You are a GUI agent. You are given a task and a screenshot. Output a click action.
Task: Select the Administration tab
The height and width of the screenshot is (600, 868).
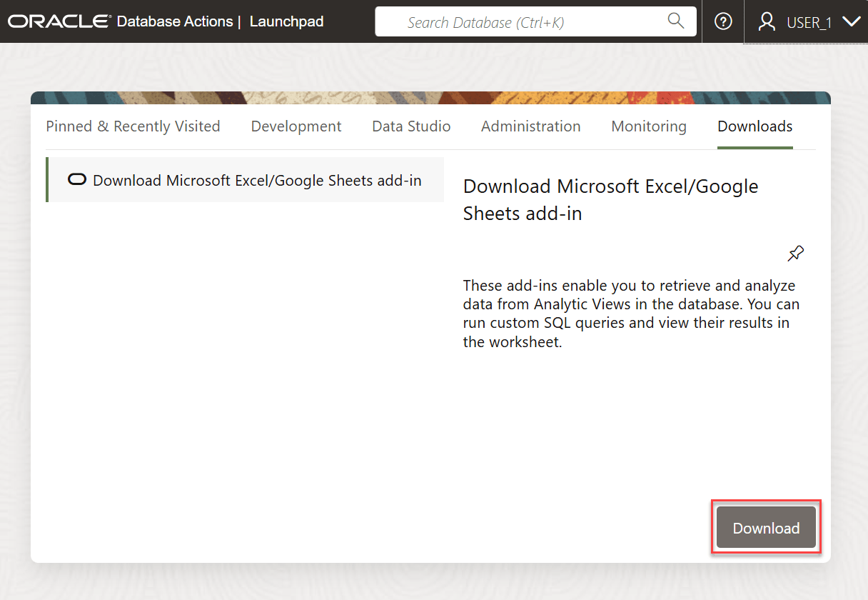pos(530,126)
